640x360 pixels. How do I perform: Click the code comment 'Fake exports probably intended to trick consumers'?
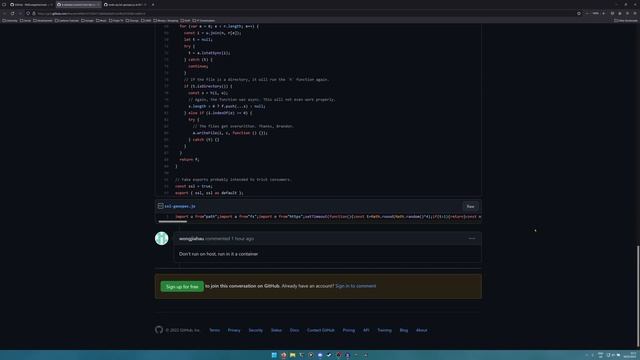(x=233, y=180)
